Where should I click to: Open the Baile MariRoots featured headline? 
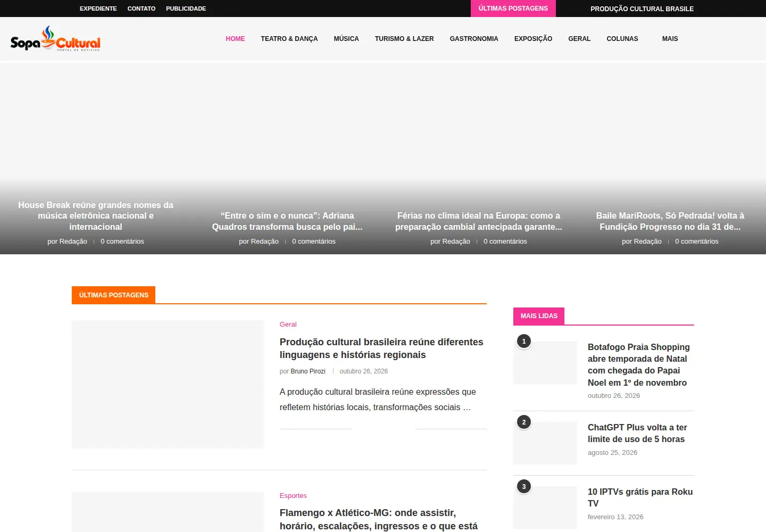tap(670, 221)
